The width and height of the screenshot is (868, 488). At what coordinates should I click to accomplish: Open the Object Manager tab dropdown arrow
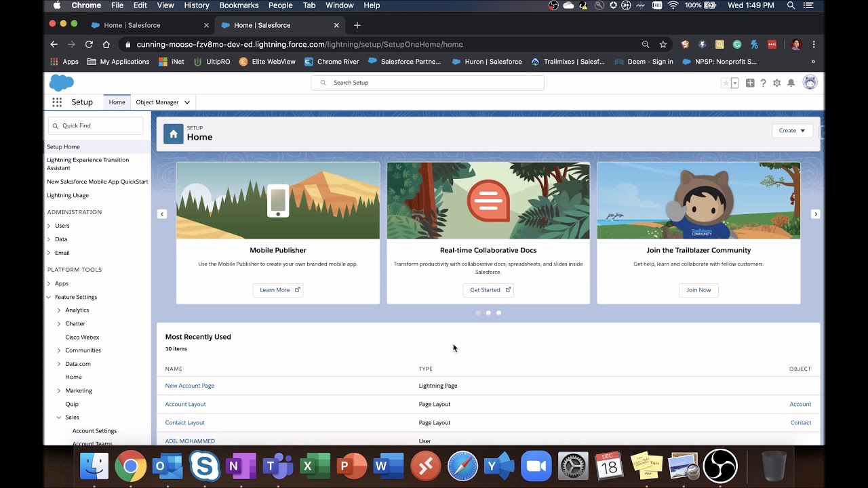187,102
